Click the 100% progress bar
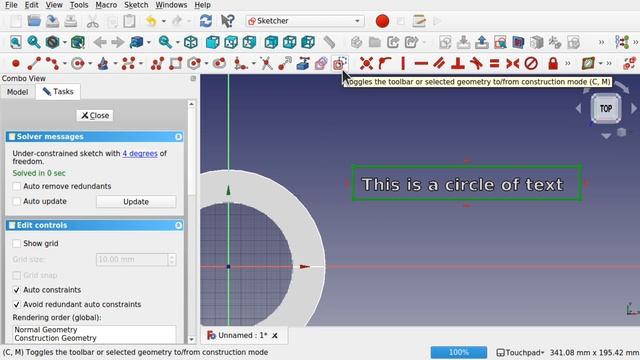 [x=459, y=352]
